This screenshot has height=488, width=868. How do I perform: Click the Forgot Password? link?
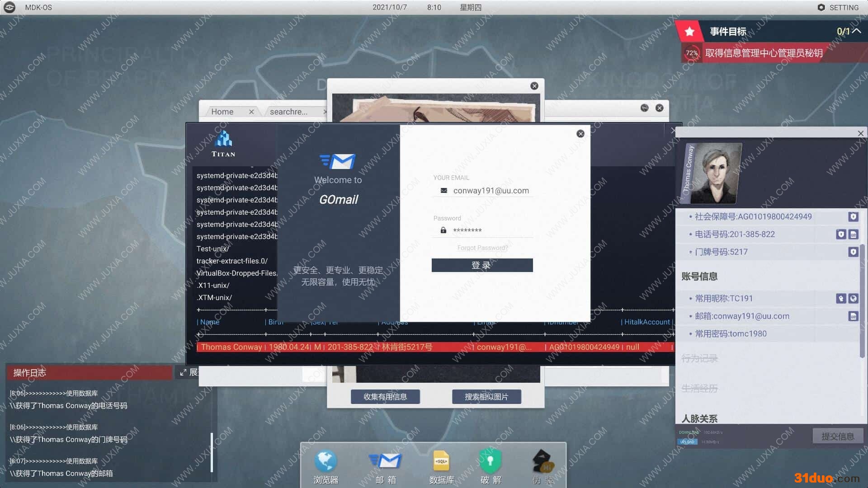482,248
